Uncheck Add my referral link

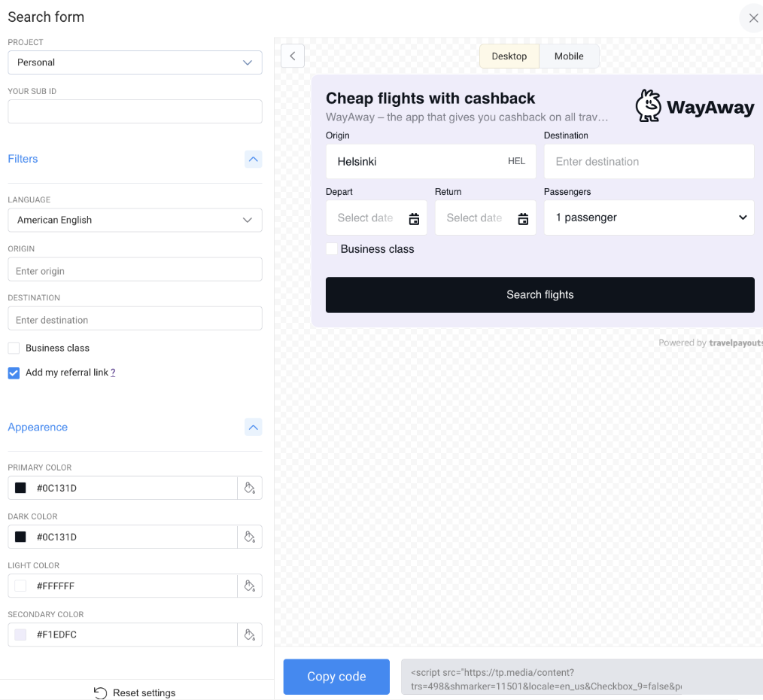coord(14,373)
